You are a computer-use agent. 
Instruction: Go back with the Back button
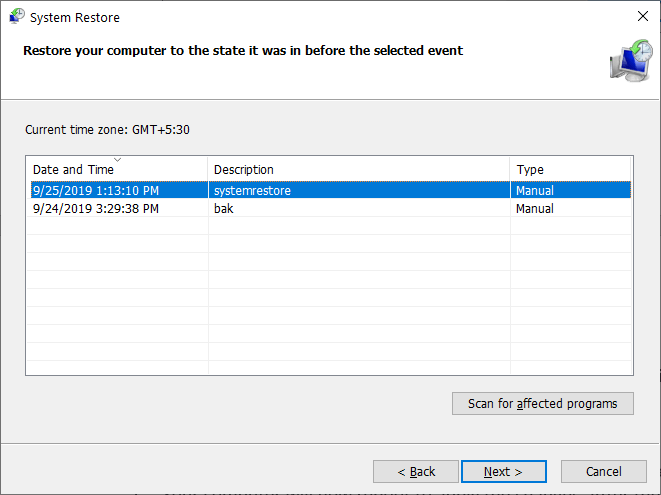pos(416,471)
